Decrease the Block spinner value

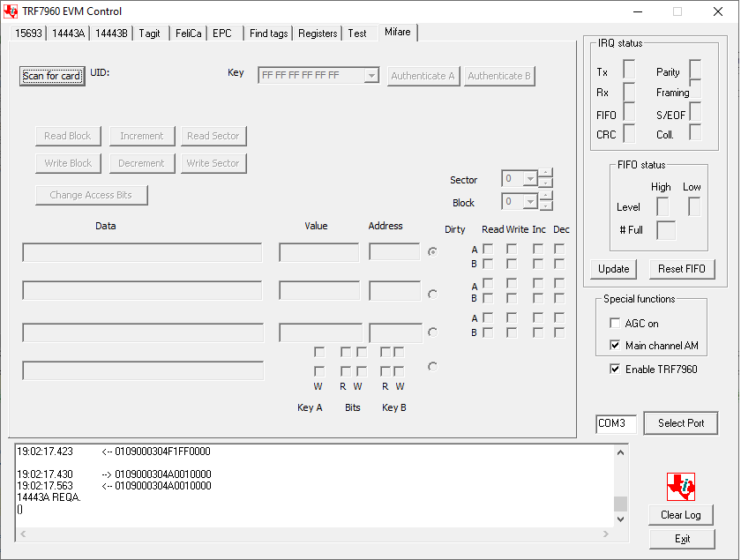[545, 205]
